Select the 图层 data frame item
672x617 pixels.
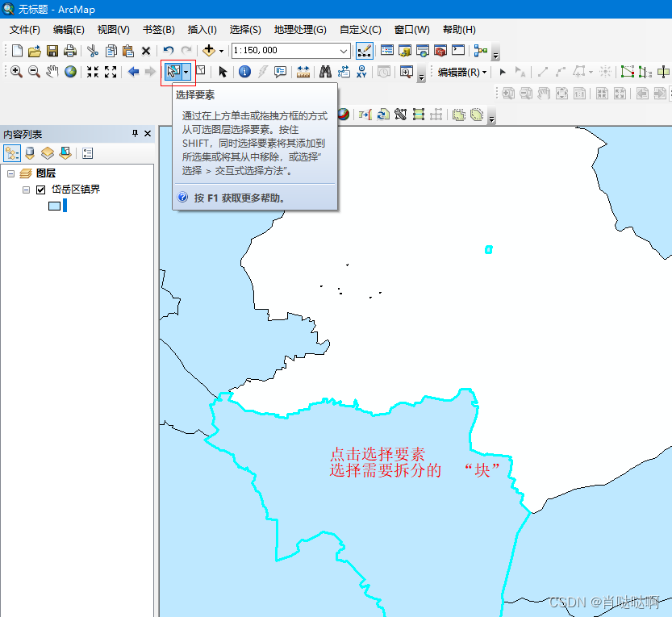pyautogui.click(x=46, y=173)
